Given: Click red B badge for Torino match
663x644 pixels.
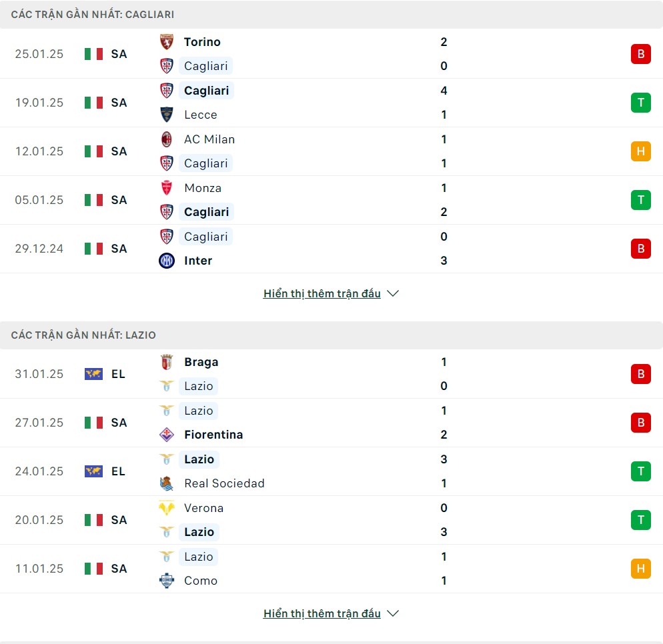Looking at the screenshot, I should coord(640,54).
